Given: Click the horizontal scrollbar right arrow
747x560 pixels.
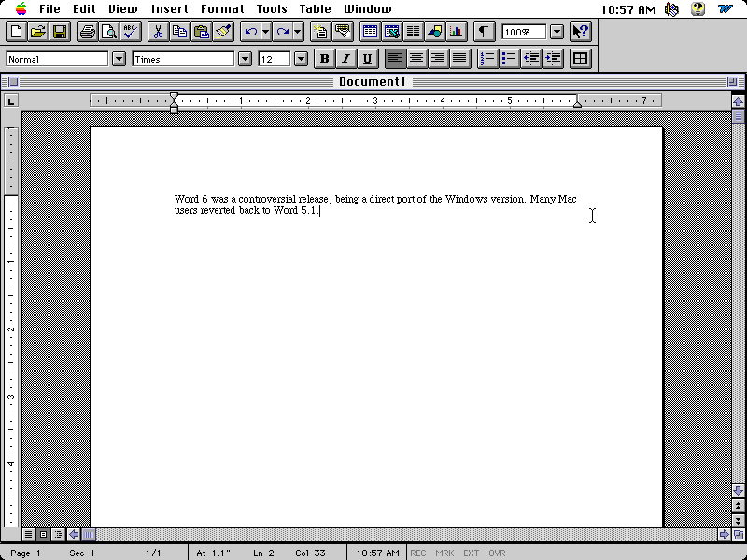Looking at the screenshot, I should click(x=725, y=534).
